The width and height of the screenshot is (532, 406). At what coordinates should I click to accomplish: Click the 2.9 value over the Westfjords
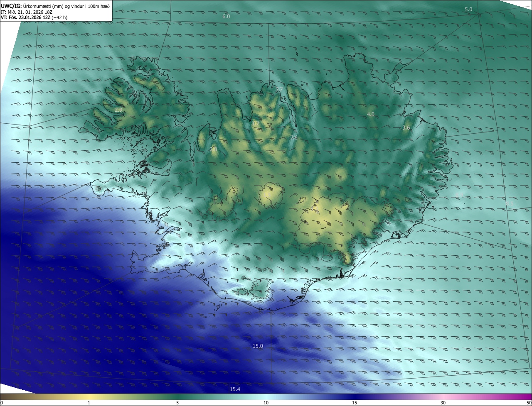tap(118, 110)
